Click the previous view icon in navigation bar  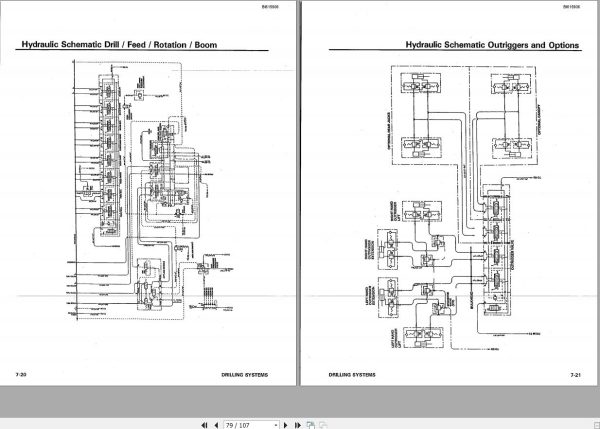(311, 425)
